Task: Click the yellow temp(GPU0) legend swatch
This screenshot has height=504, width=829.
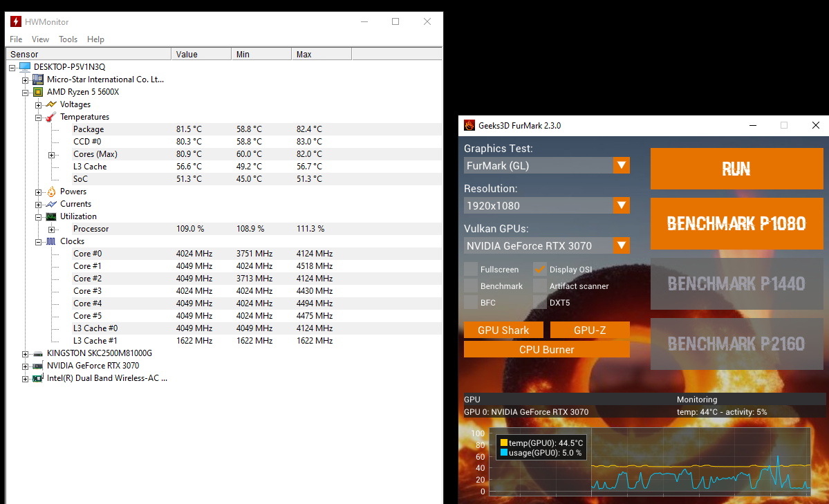Action: (504, 442)
